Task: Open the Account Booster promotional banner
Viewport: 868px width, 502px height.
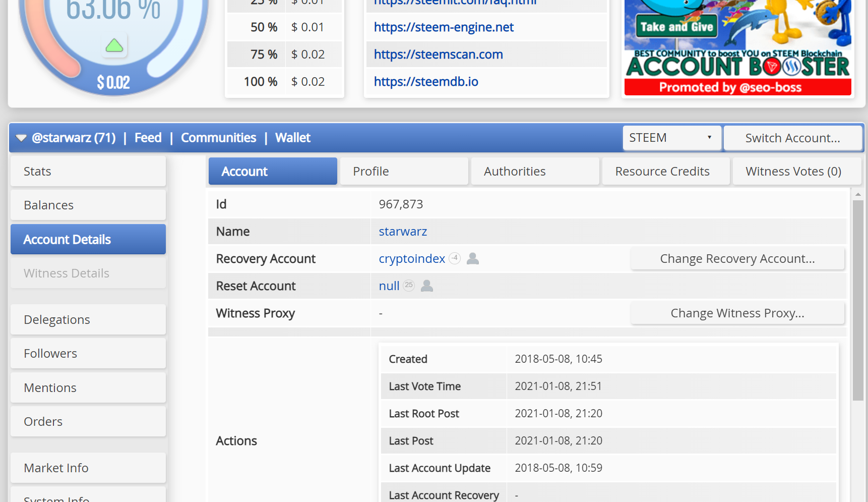Action: (737, 48)
